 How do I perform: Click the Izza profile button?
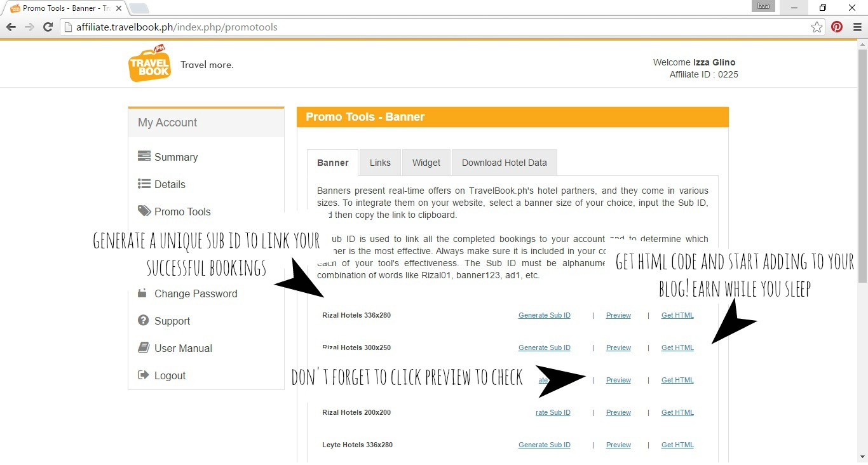point(763,6)
